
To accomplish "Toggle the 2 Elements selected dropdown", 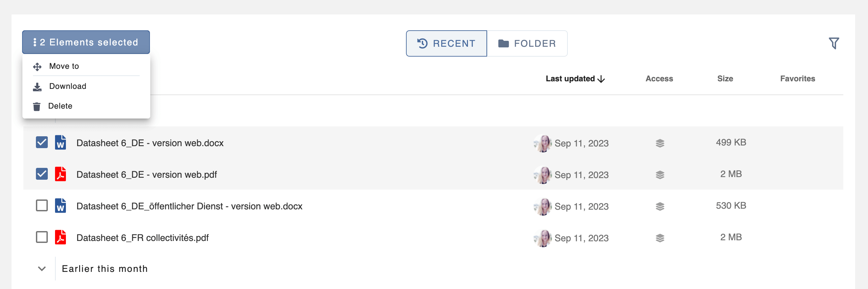I will [x=86, y=42].
